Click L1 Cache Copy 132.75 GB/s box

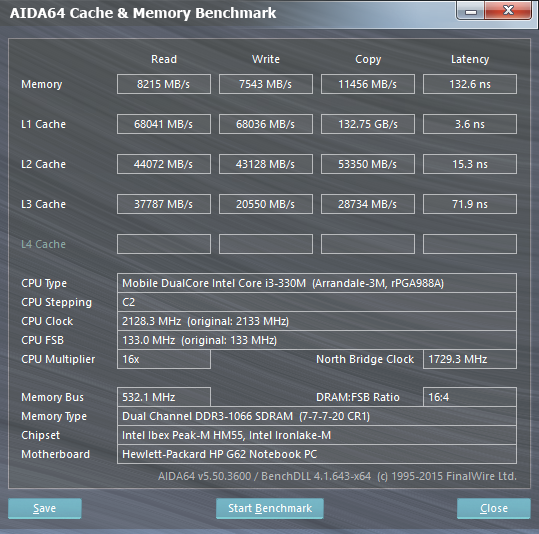(368, 124)
